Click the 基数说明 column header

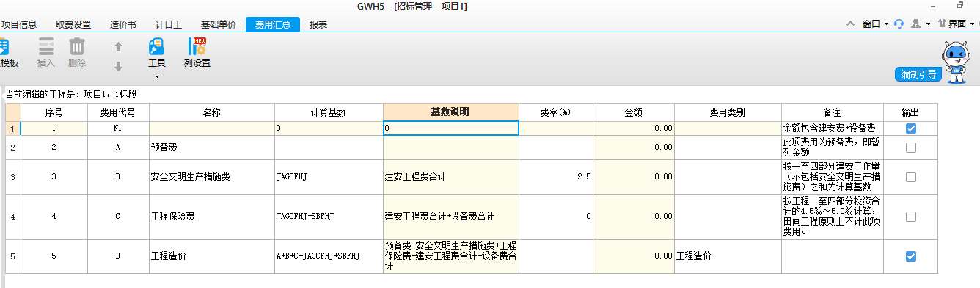(x=450, y=112)
